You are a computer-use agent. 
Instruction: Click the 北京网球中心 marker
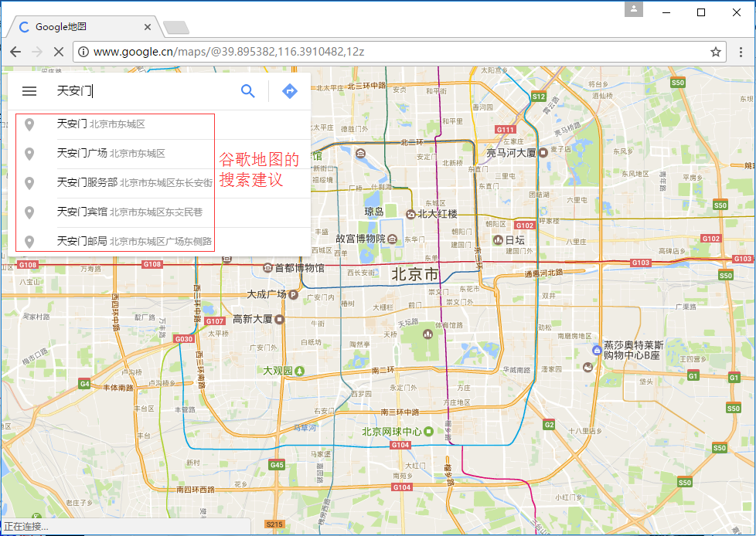click(428, 431)
